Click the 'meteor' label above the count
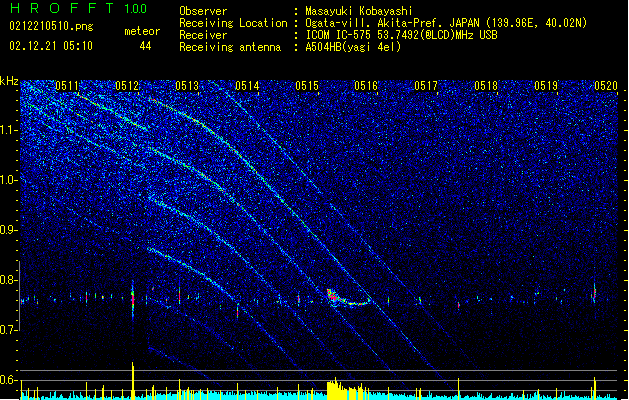 (x=142, y=31)
